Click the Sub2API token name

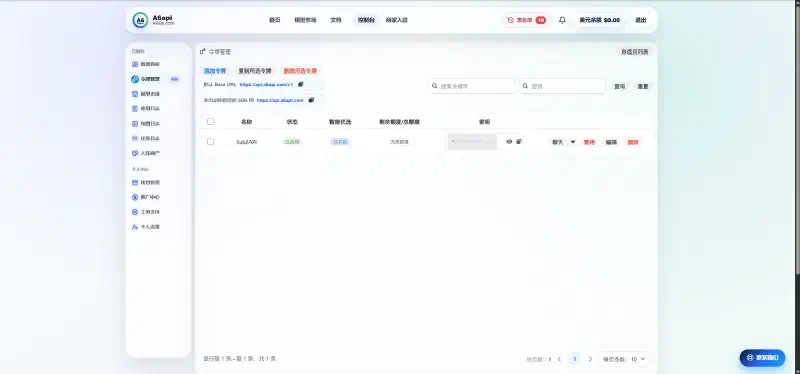point(246,142)
